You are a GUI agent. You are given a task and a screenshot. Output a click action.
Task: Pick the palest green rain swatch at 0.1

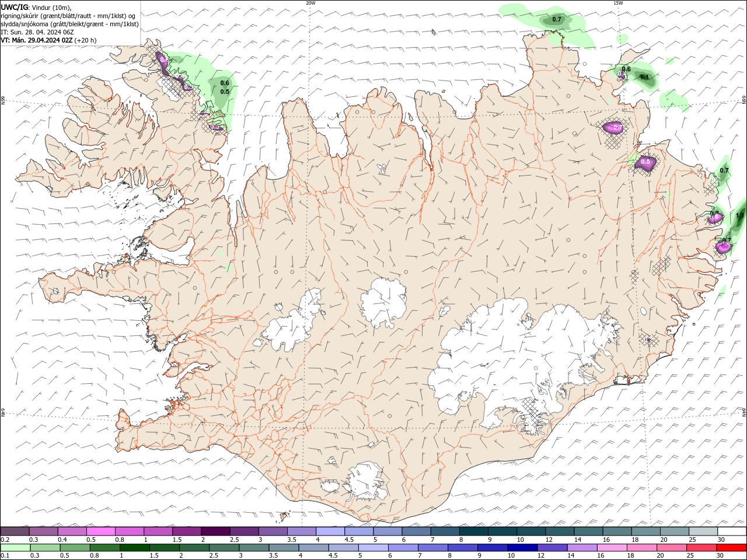pyautogui.click(x=16, y=548)
